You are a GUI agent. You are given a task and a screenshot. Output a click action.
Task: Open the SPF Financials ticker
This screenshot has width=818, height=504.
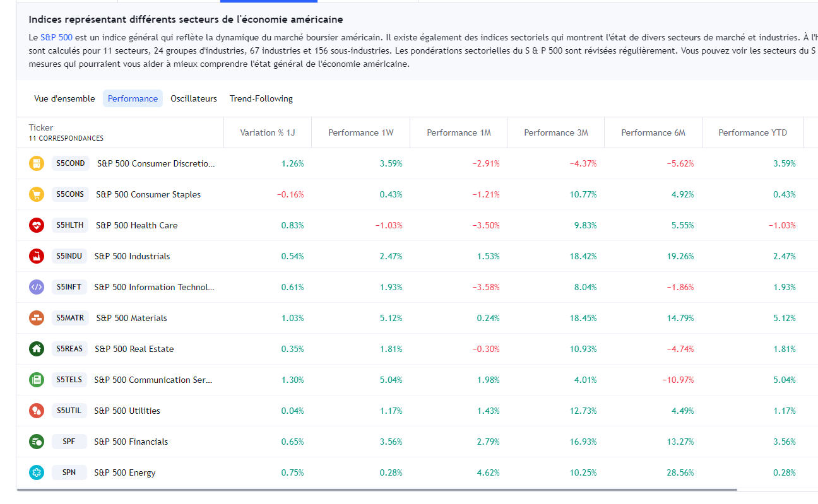click(69, 442)
